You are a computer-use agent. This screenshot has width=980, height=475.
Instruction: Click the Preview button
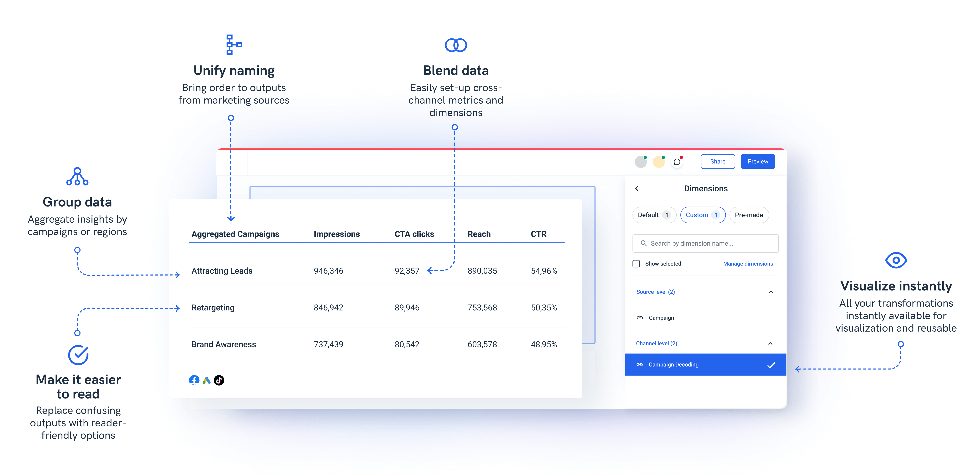coord(758,162)
